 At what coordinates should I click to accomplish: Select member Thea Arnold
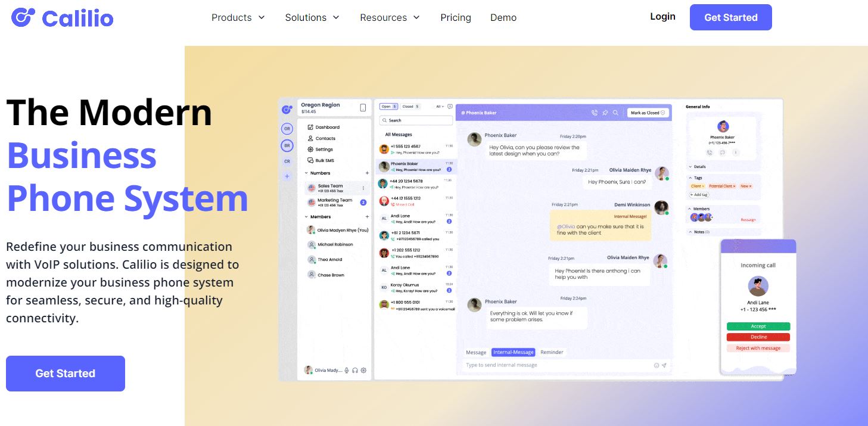point(326,260)
